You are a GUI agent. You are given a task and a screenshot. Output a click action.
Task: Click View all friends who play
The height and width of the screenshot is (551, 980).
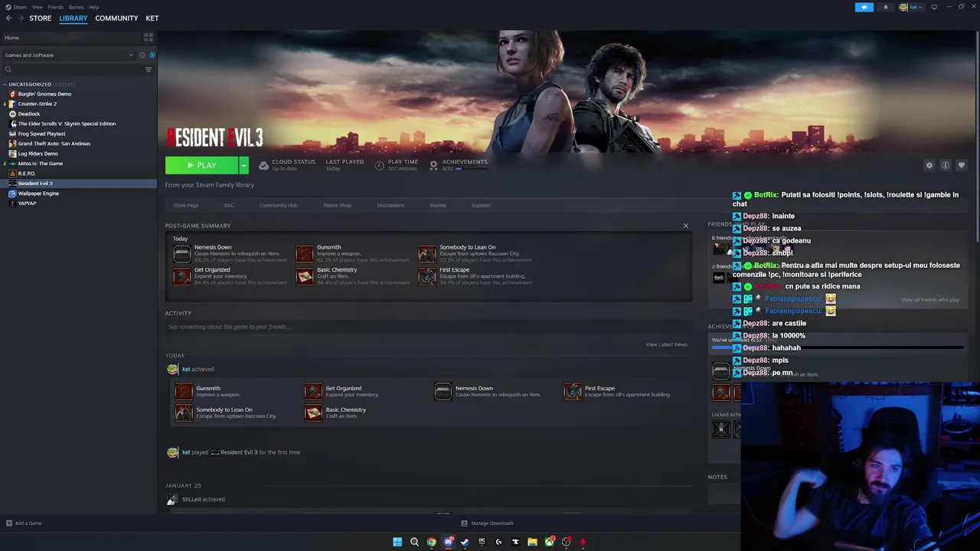(x=930, y=300)
